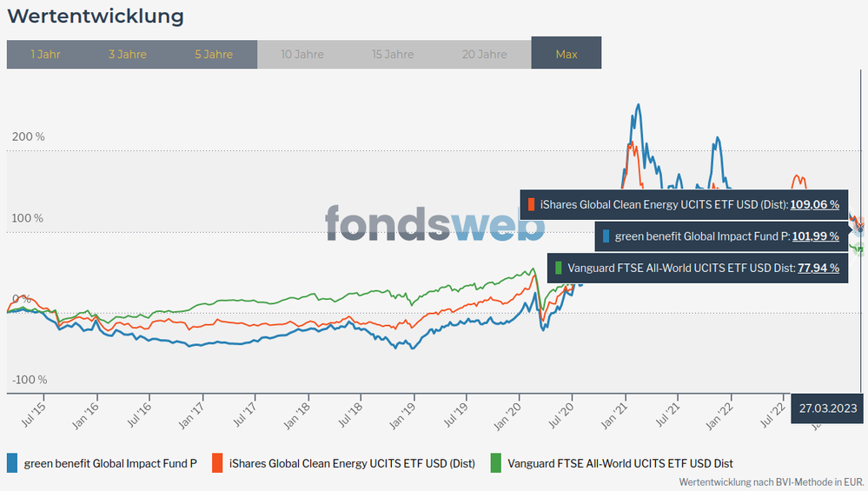Toggle green benefit Global Impact Fund P series
Image resolution: width=868 pixels, height=491 pixels.
pyautogui.click(x=110, y=463)
